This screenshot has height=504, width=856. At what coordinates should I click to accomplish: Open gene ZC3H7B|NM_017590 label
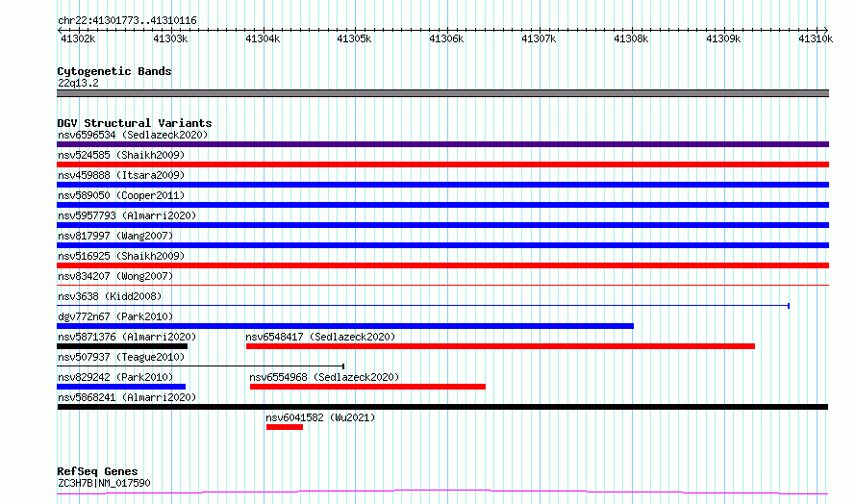[104, 483]
